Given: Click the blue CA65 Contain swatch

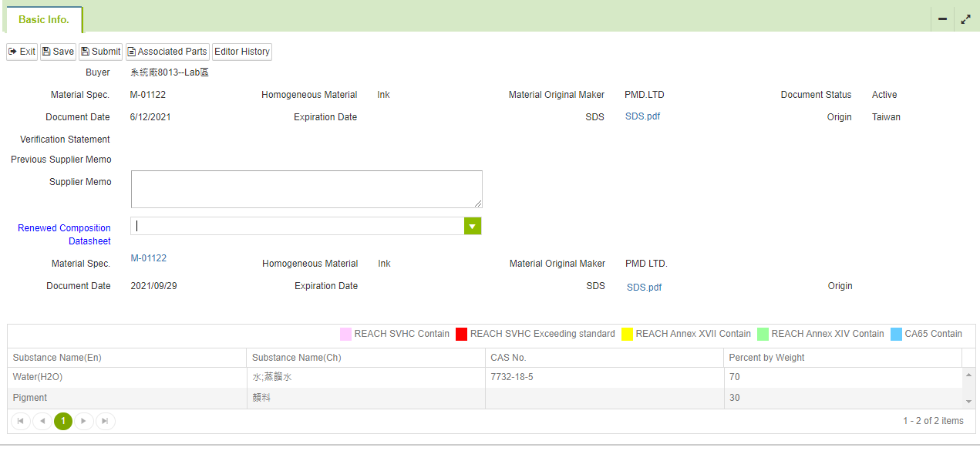Looking at the screenshot, I should 896,334.
